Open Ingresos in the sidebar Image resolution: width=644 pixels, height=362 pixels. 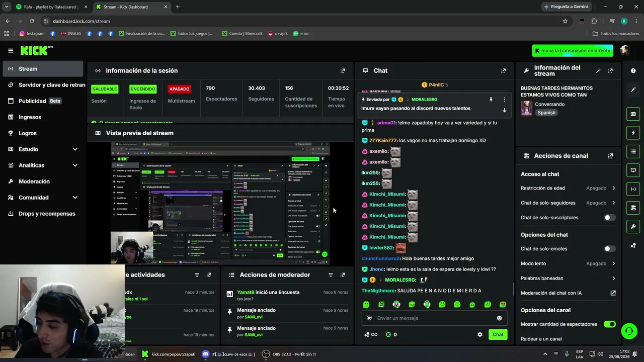click(43, 117)
